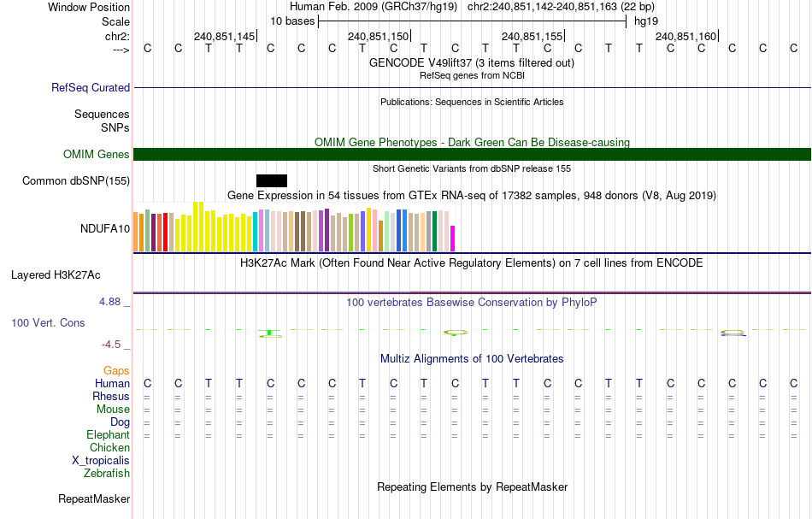Click 'Short Genetic Variants from dbSNP release 155'
This screenshot has height=519, width=812.
coord(472,168)
